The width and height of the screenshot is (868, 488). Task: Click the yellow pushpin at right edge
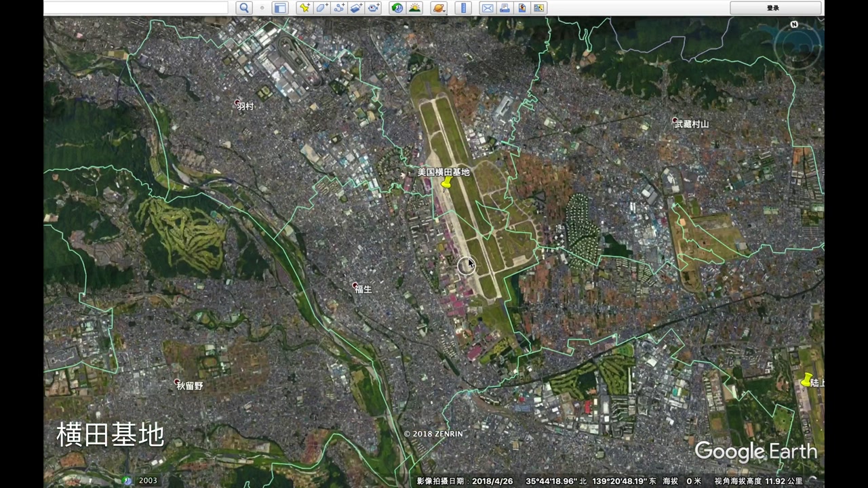tap(806, 380)
